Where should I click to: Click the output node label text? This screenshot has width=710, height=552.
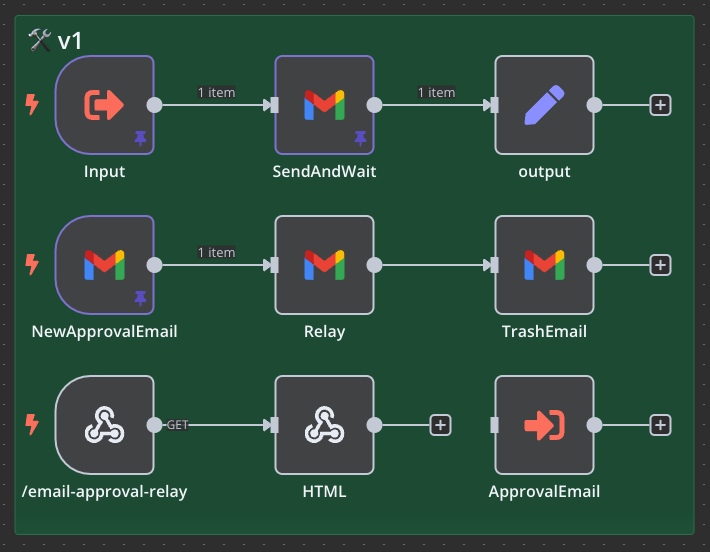(544, 172)
